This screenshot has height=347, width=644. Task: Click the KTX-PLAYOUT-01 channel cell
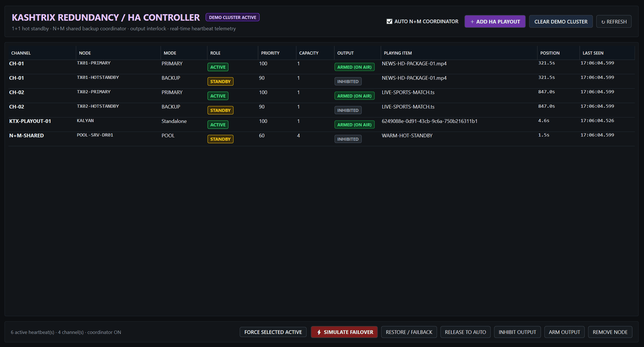tap(30, 121)
